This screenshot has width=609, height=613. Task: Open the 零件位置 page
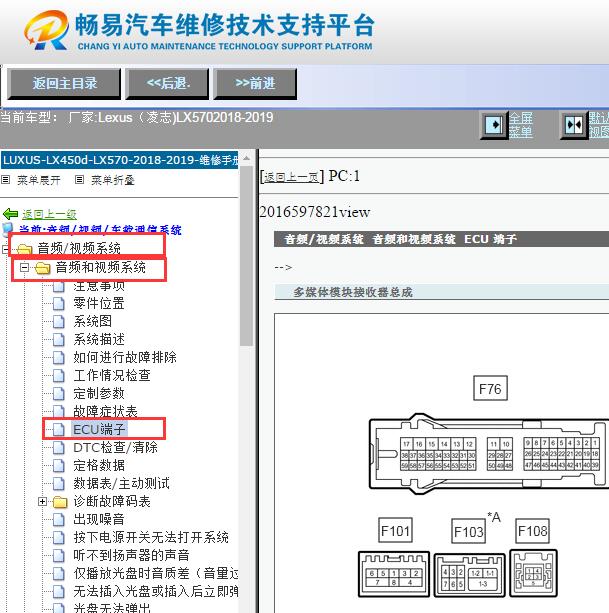click(99, 303)
